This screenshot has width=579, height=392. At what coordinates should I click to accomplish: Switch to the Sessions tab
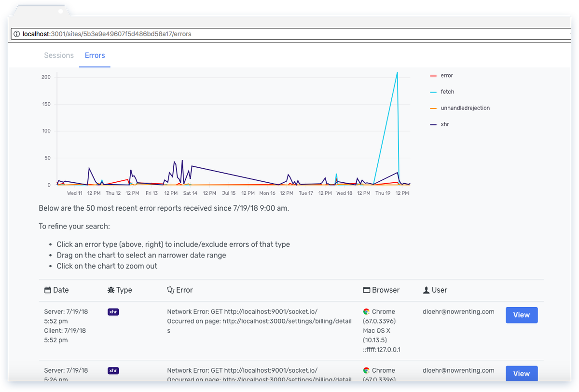[59, 55]
